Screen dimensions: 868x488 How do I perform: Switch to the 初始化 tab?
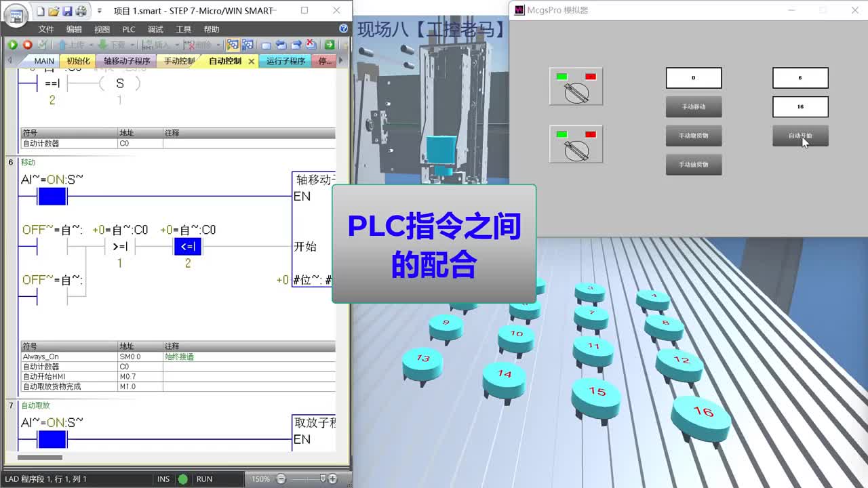click(78, 61)
